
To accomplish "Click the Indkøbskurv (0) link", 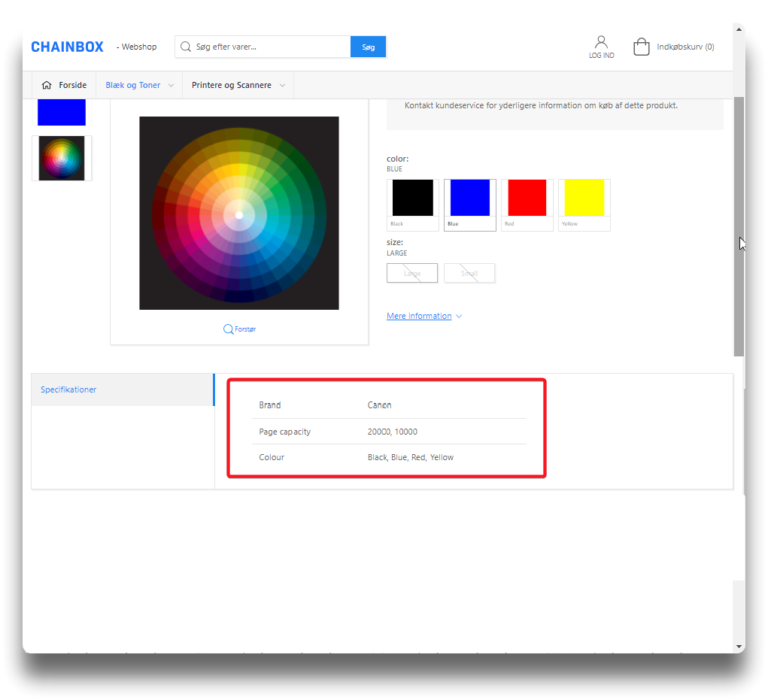I will (685, 47).
